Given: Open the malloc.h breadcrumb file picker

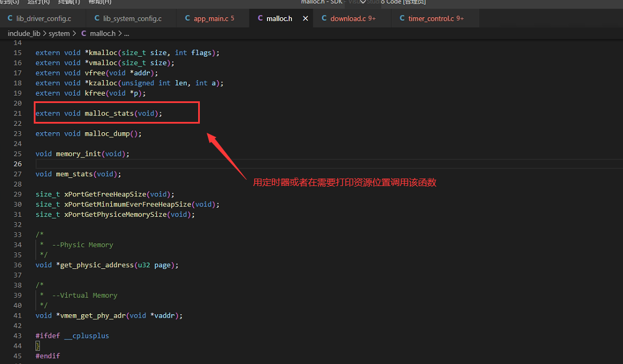Looking at the screenshot, I should [102, 34].
